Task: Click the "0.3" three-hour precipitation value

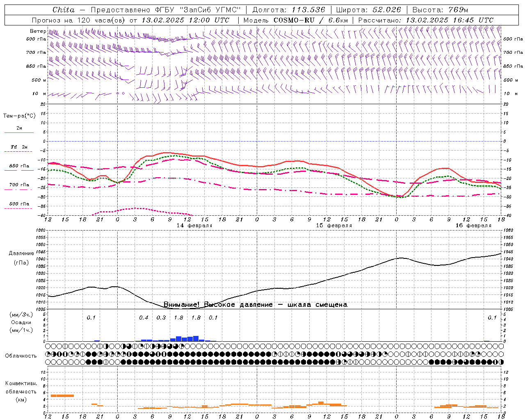Action: pos(161,318)
